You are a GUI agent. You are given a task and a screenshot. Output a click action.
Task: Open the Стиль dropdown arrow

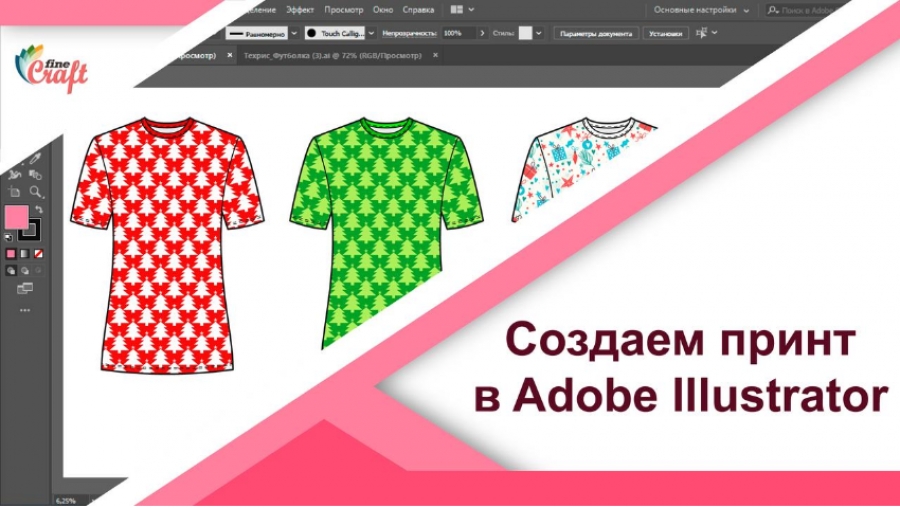pos(538,33)
